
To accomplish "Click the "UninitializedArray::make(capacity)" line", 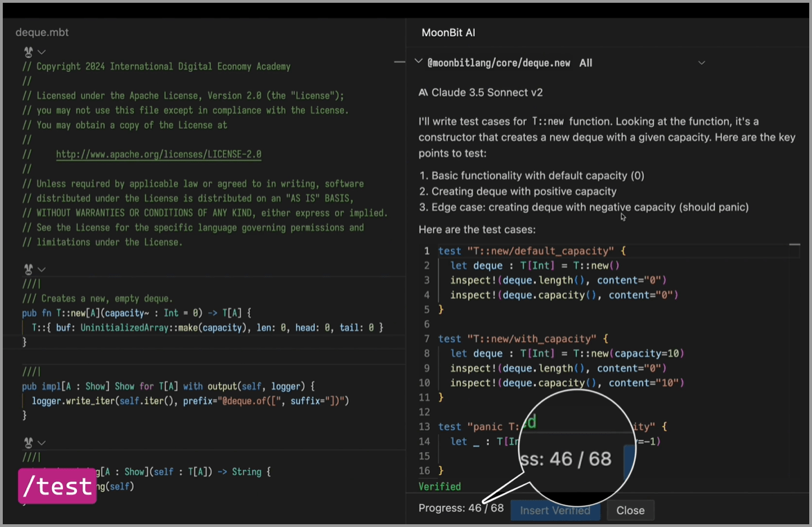I will tap(207, 328).
